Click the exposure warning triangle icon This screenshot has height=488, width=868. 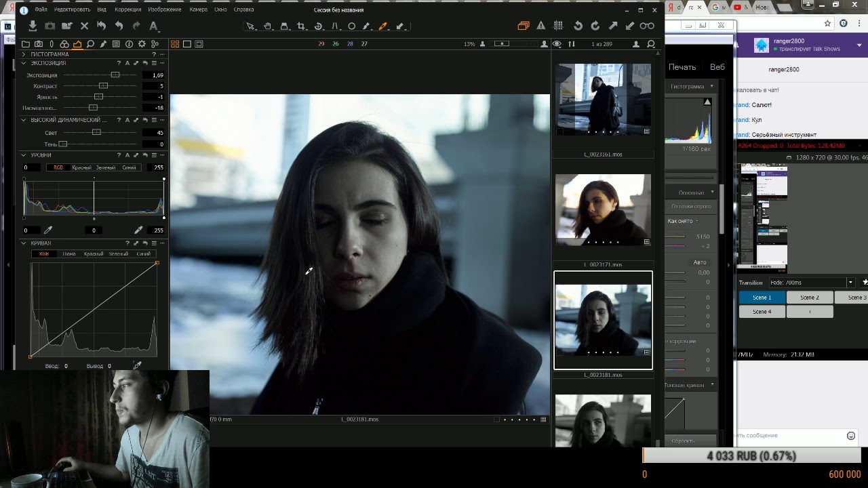point(540,26)
